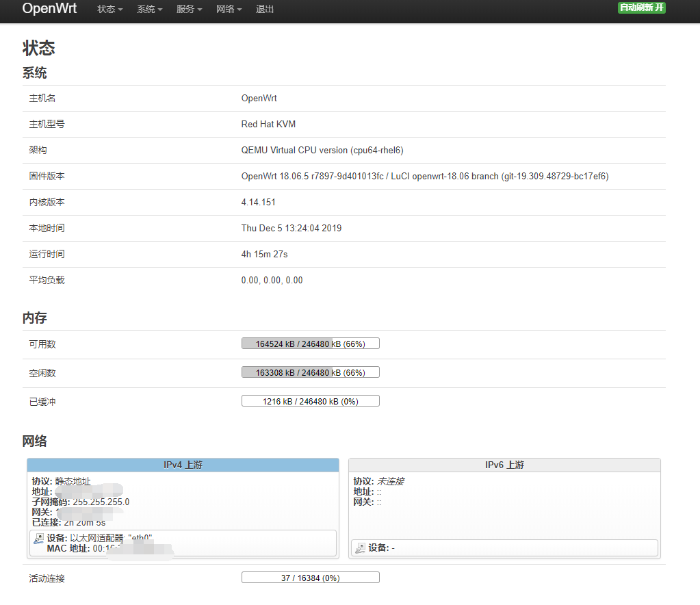Click the 退出 logout link
Screen dimensions: 700x605
(264, 10)
